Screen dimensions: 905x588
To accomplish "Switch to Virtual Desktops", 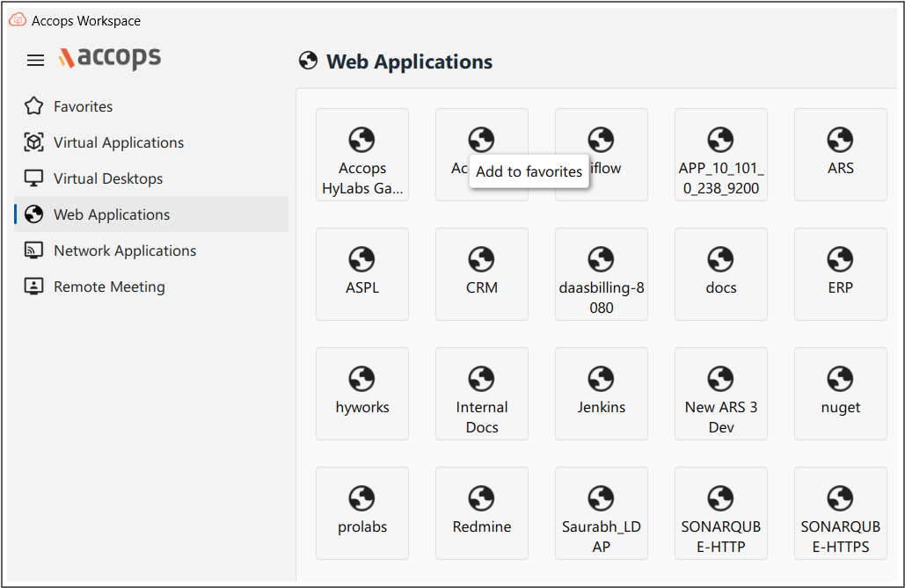I will pyautogui.click(x=151, y=178).
